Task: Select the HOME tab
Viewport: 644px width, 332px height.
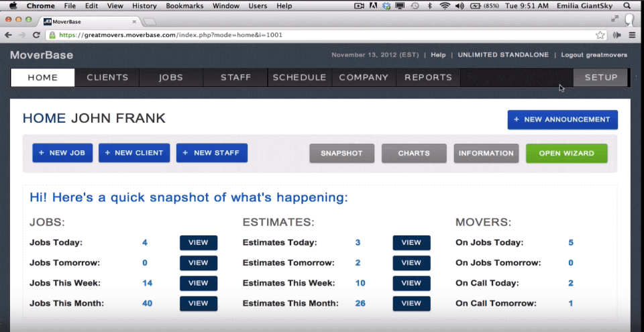Action: pyautogui.click(x=43, y=77)
